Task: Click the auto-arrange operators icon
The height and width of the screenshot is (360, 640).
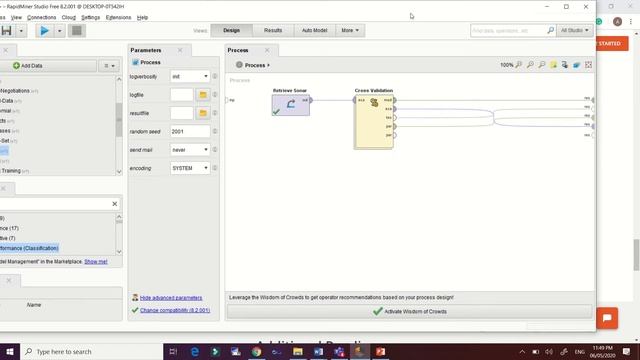Action: click(x=565, y=65)
